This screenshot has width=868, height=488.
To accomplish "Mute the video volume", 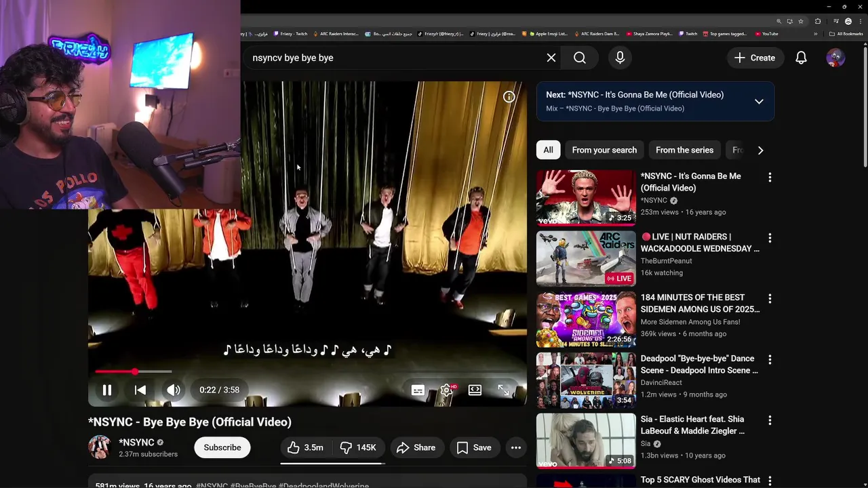I will click(x=174, y=390).
